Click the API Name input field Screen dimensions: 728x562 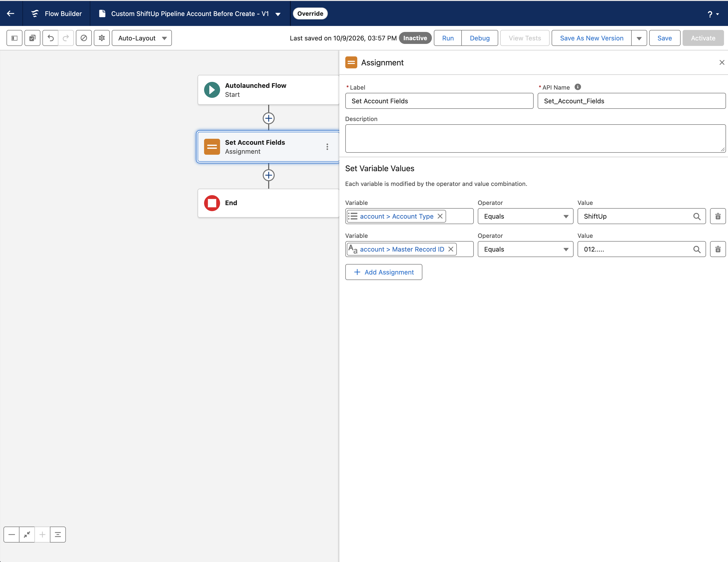pos(631,101)
